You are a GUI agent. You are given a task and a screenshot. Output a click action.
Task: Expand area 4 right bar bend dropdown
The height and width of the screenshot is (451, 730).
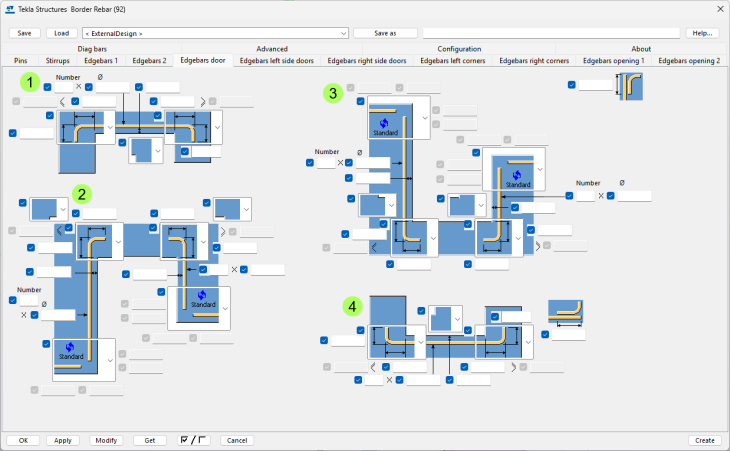pyautogui.click(x=528, y=342)
